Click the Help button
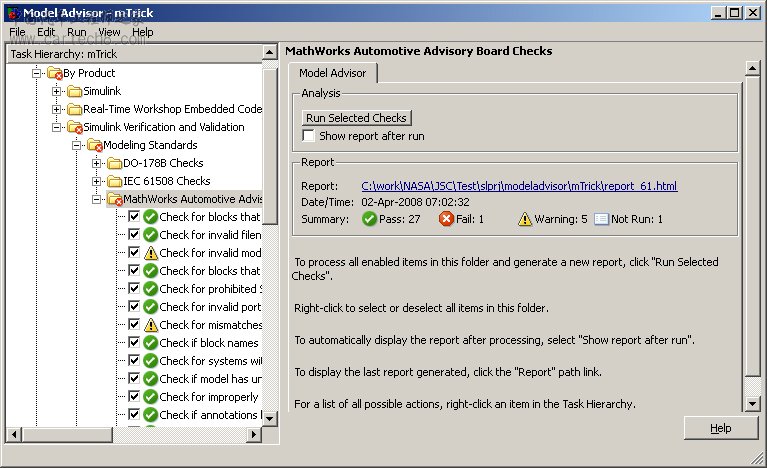The width and height of the screenshot is (767, 468). click(721, 428)
